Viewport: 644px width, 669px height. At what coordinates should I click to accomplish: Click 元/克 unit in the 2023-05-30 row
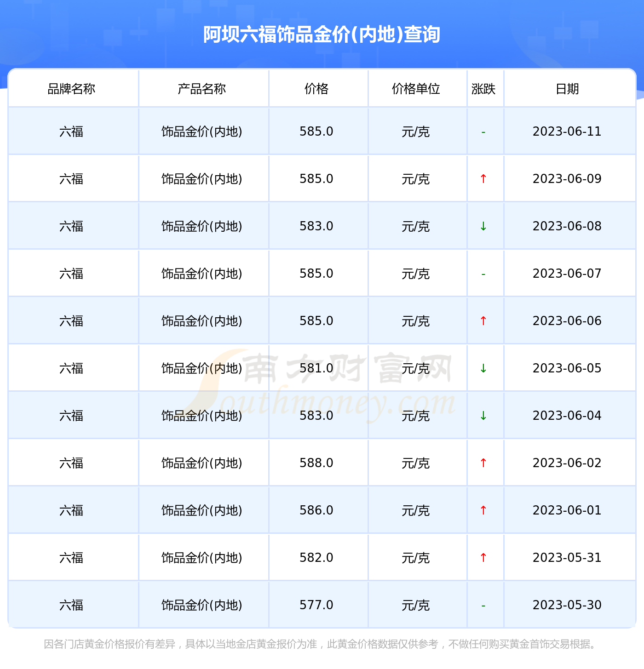(x=416, y=606)
